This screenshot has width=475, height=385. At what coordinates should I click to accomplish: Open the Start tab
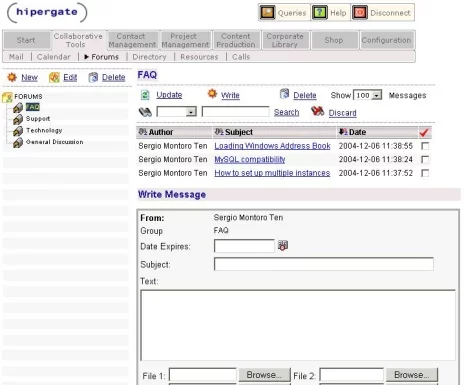[x=26, y=40]
